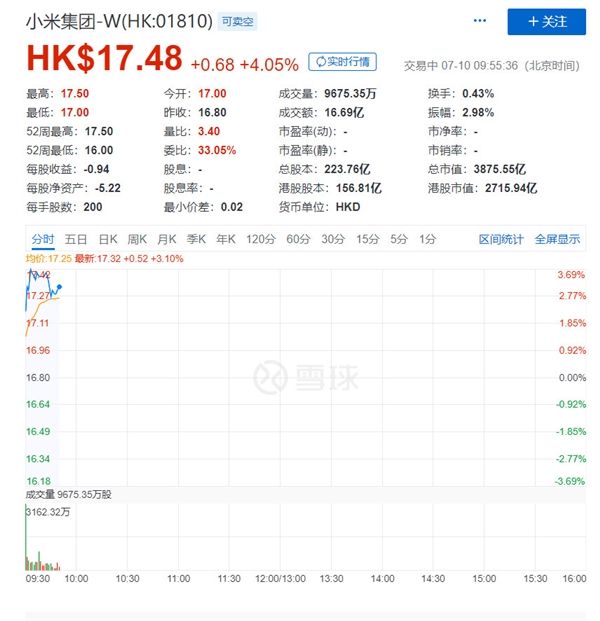Click the 港股股本 value 156.81亿

359,188
